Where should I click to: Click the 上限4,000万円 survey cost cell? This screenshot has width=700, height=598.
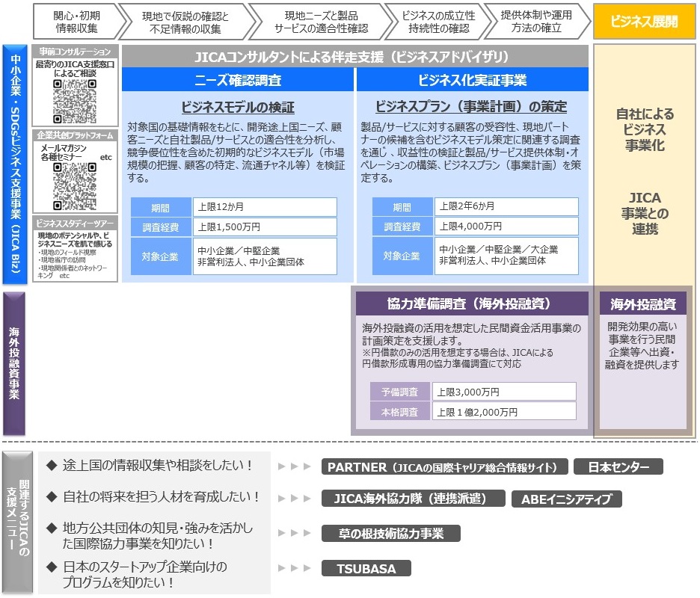pos(506,226)
